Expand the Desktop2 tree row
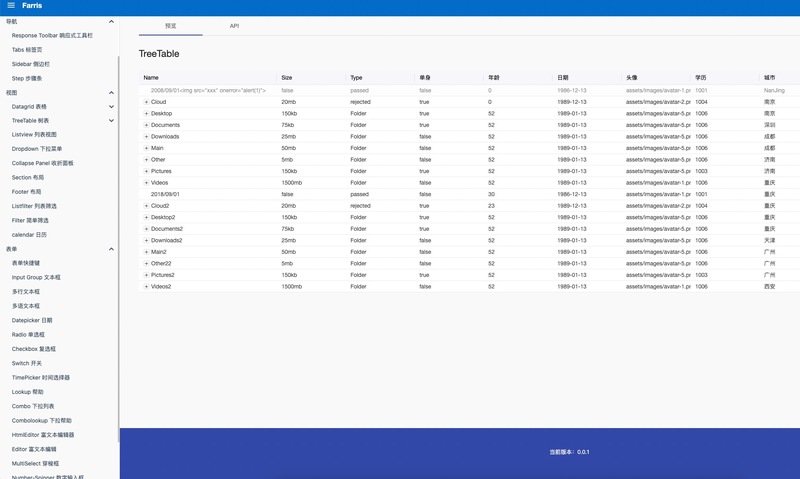Image resolution: width=800 pixels, height=479 pixels. [x=146, y=217]
